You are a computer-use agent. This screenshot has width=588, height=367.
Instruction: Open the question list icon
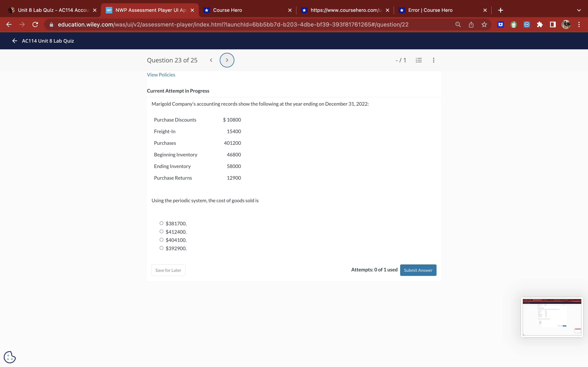[x=419, y=60]
